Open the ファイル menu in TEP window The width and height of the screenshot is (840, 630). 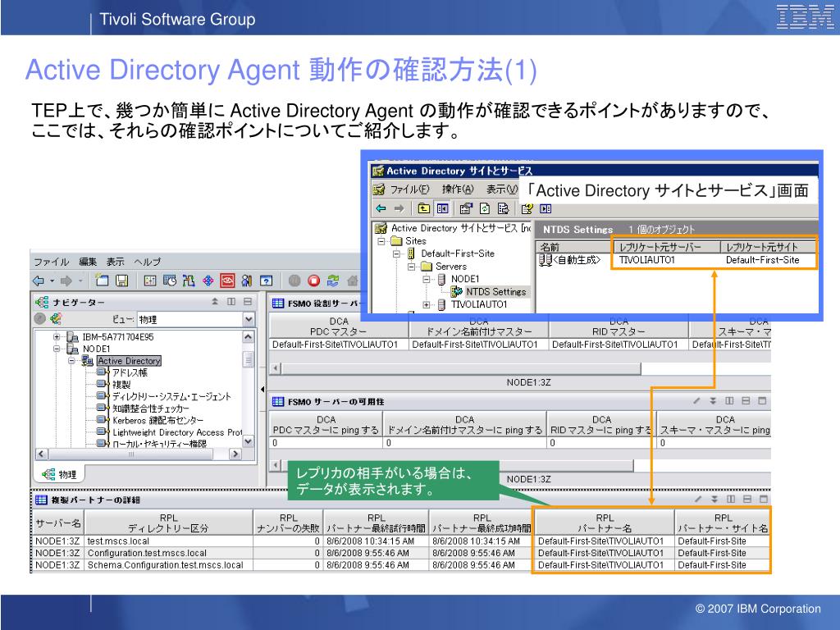[52, 262]
